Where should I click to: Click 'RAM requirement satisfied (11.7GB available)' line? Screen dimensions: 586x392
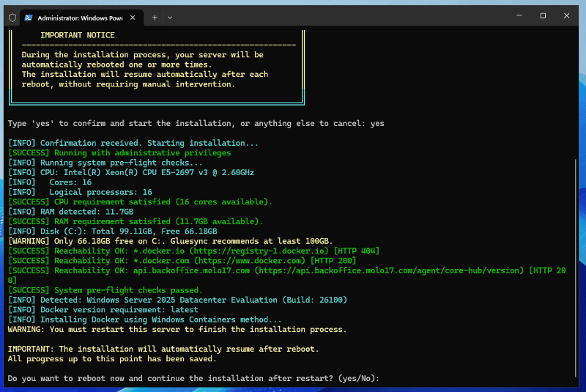point(136,221)
